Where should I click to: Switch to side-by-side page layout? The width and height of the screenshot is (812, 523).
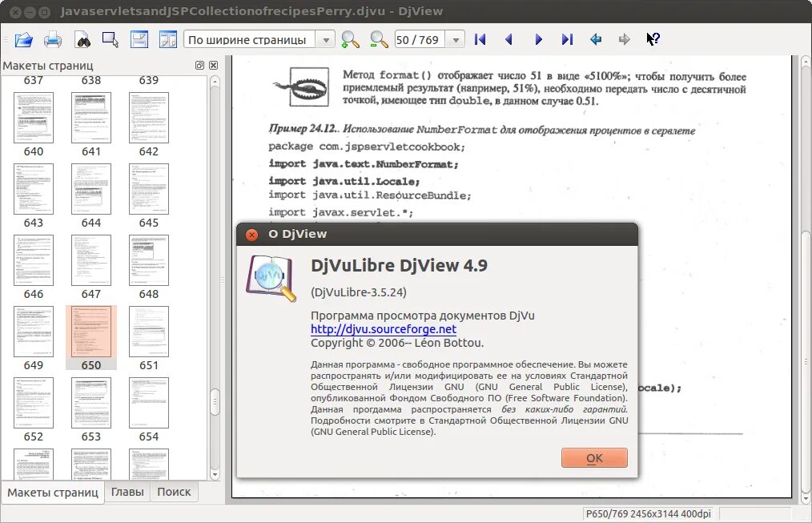point(168,39)
